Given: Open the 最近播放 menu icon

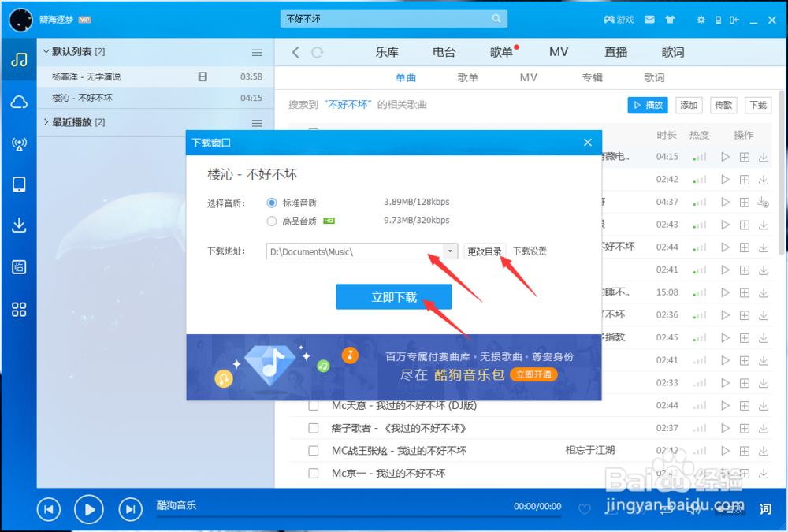Looking at the screenshot, I should tap(257, 123).
